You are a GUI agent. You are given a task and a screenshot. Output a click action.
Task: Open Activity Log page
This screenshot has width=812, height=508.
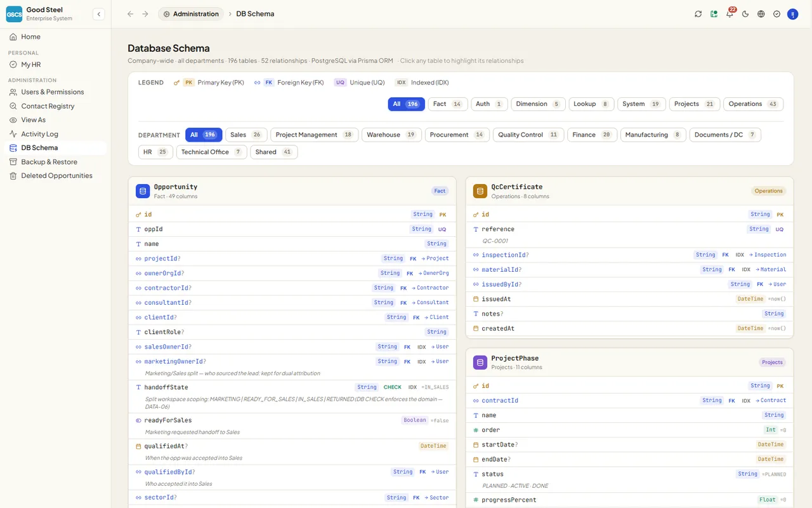[x=56, y=134]
